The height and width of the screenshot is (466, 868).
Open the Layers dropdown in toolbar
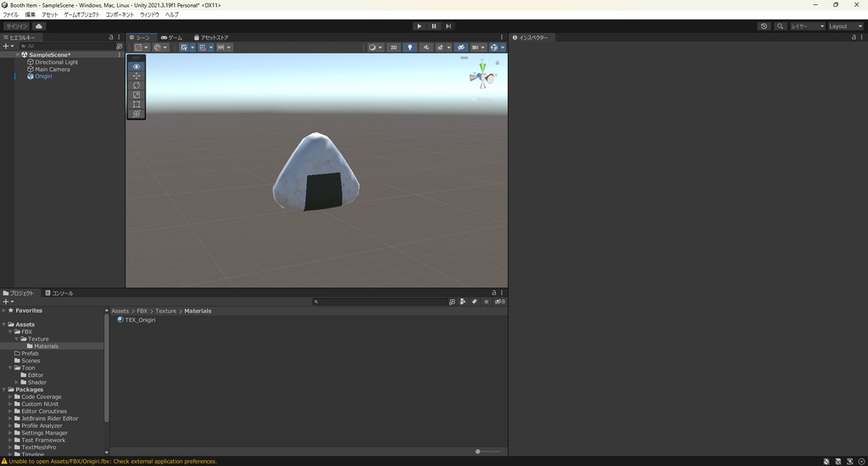808,26
